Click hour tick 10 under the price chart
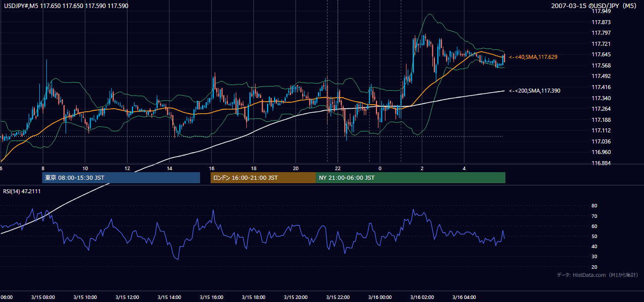Screen dimensions: 644x302 coord(85,168)
